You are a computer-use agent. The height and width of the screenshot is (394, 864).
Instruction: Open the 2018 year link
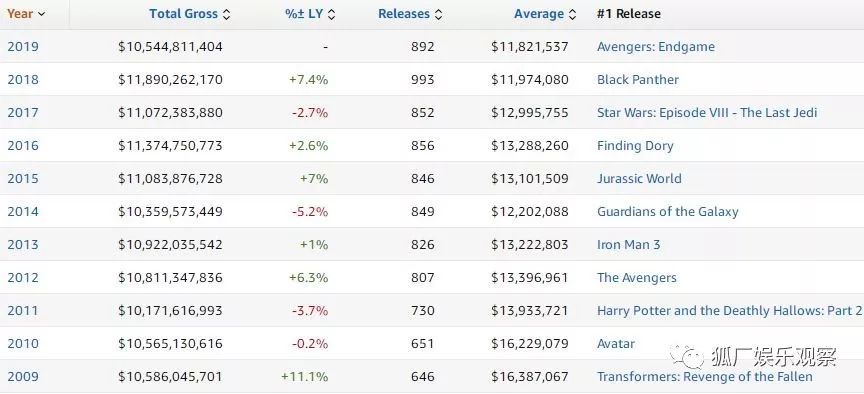click(x=23, y=79)
